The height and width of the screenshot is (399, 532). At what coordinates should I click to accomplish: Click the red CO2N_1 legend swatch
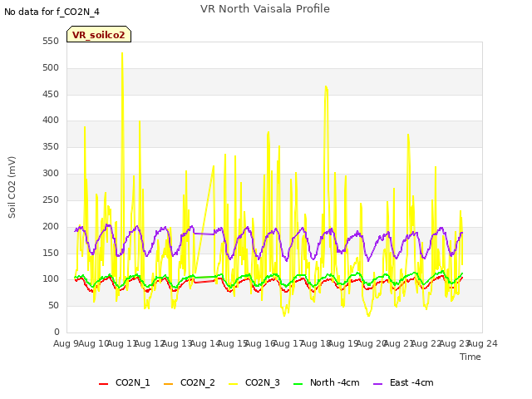click(x=103, y=384)
